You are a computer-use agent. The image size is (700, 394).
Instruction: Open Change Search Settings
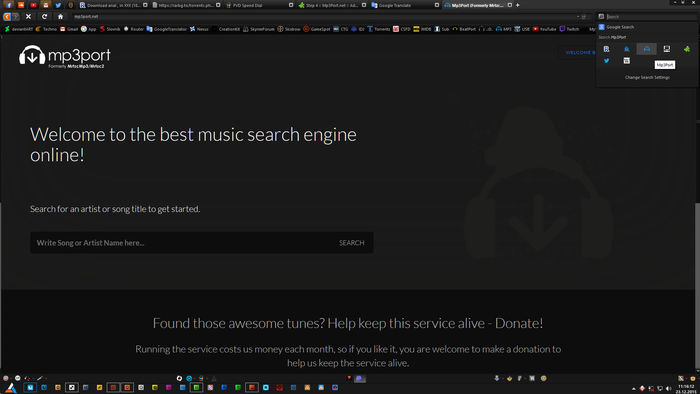[x=647, y=78]
